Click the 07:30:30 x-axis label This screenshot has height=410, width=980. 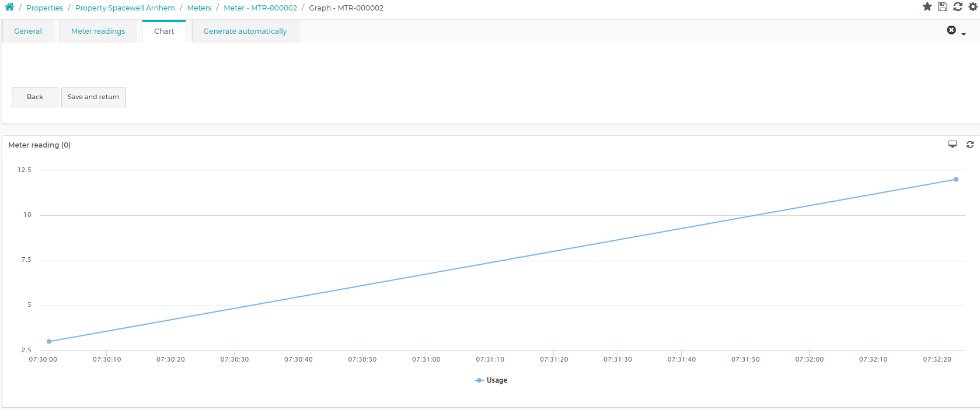(235, 359)
